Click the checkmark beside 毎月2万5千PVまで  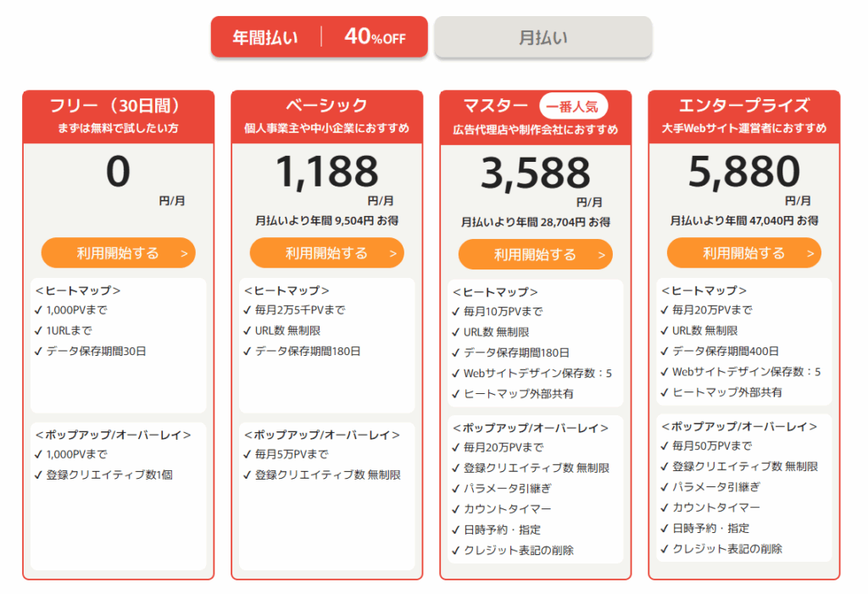(x=247, y=310)
